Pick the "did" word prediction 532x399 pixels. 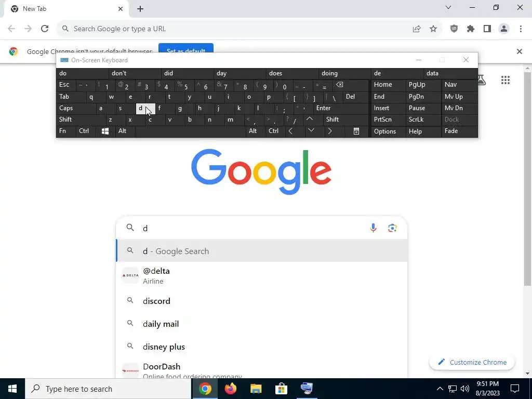pyautogui.click(x=188, y=73)
